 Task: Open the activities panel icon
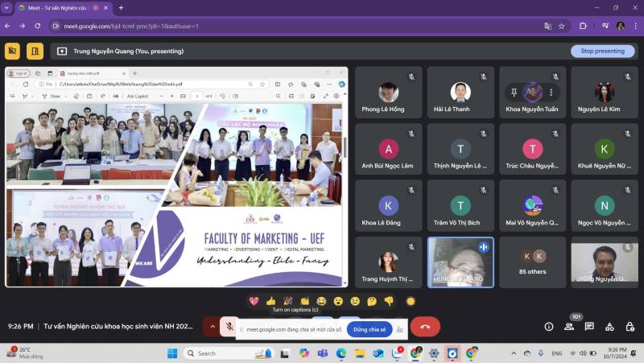[609, 327]
